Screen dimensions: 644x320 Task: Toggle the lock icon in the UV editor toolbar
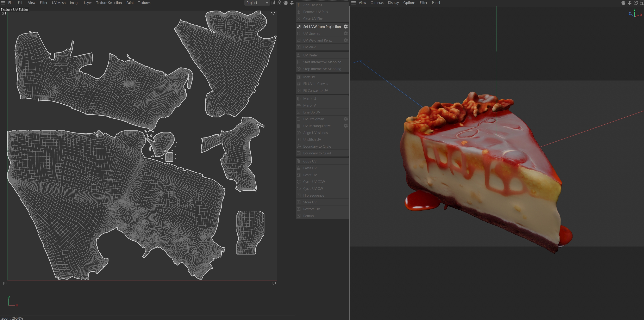pyautogui.click(x=280, y=3)
